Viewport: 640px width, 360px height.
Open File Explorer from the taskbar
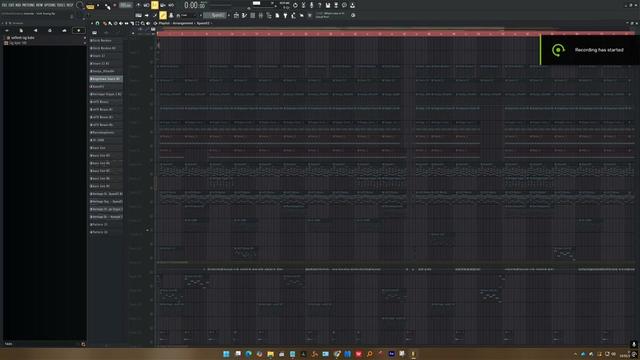click(270, 354)
